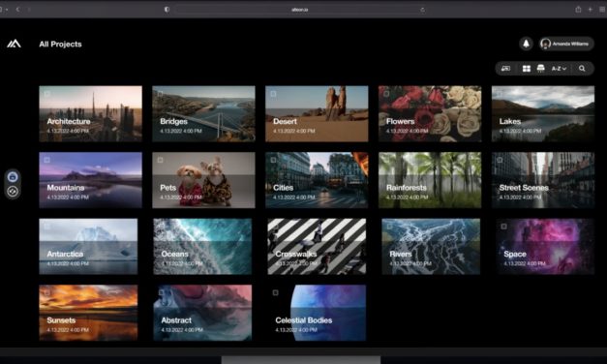Click the Safari back arrow
This screenshot has height=364, width=607.
[x=17, y=10]
